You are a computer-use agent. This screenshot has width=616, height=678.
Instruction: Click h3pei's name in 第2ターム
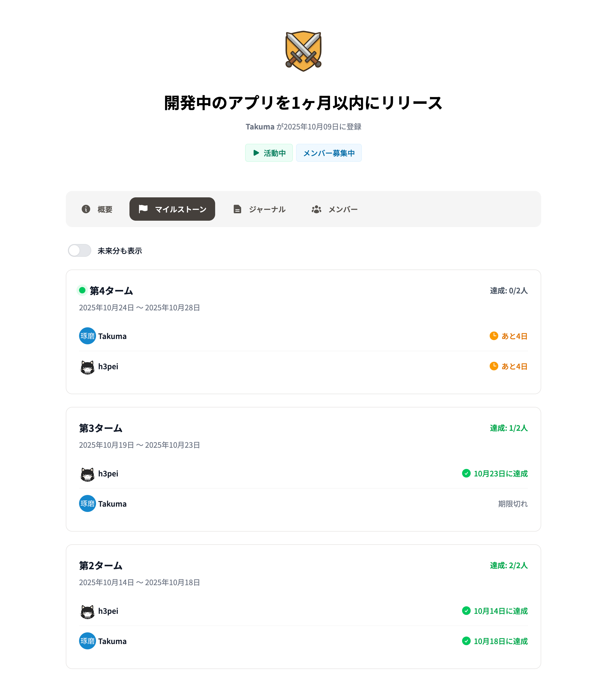108,611
